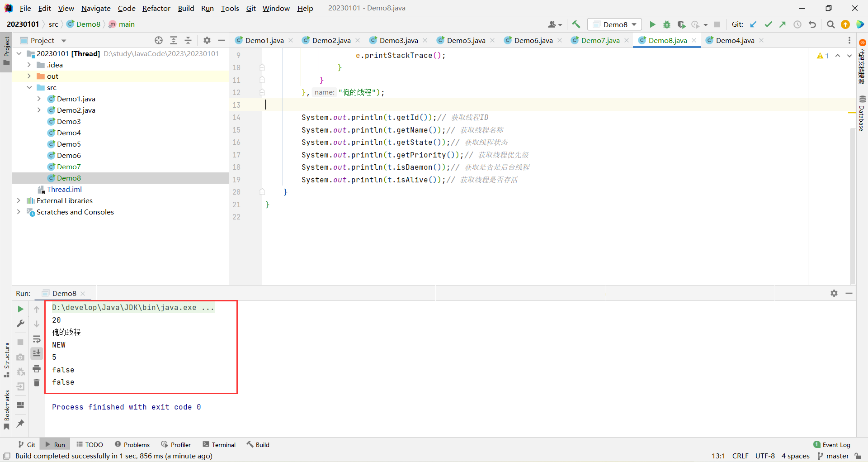Open the Profiler tool window
This screenshot has width=868, height=462.
click(176, 444)
